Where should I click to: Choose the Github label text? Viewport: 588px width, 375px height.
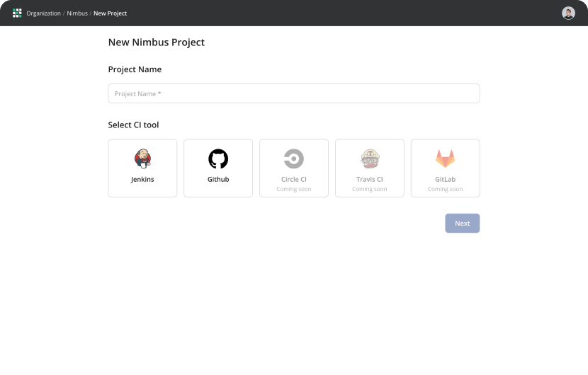pyautogui.click(x=218, y=179)
